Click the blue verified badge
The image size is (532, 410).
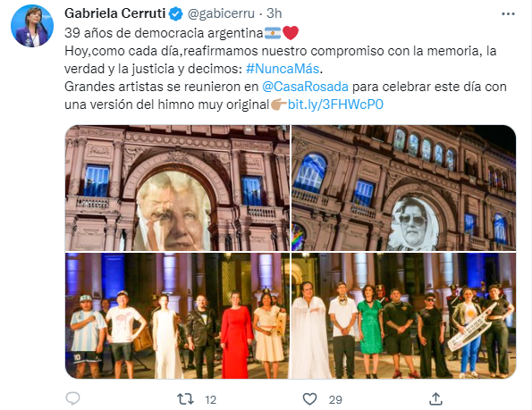[x=176, y=14]
